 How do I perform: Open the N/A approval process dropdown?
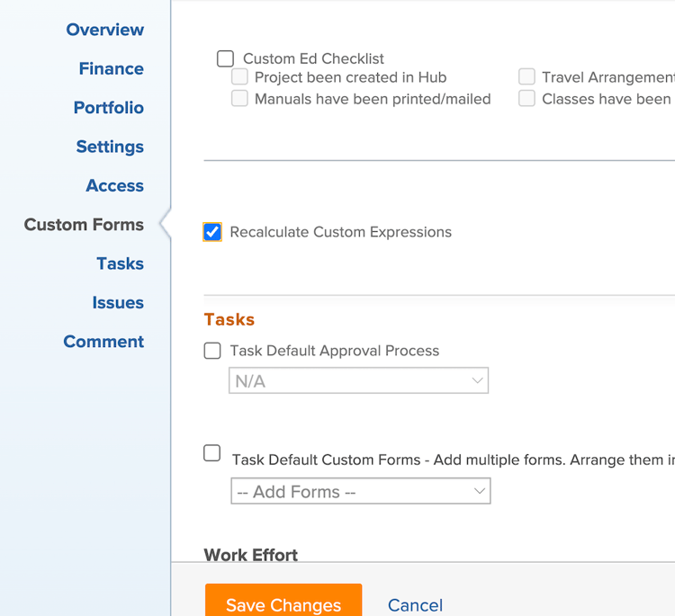click(x=358, y=381)
